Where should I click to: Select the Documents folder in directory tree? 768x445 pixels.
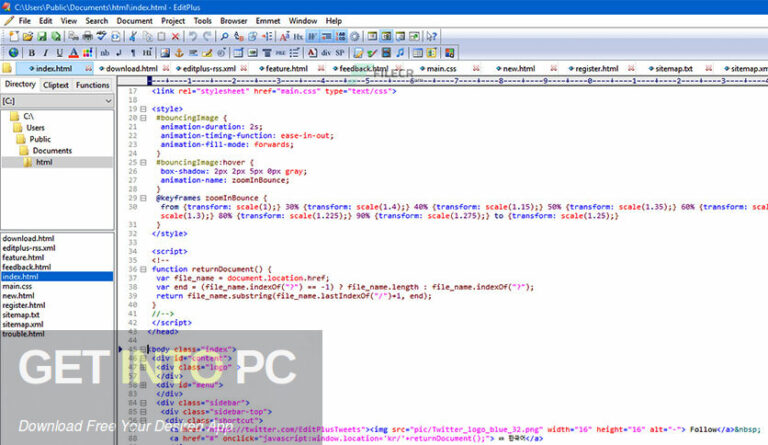[52, 151]
